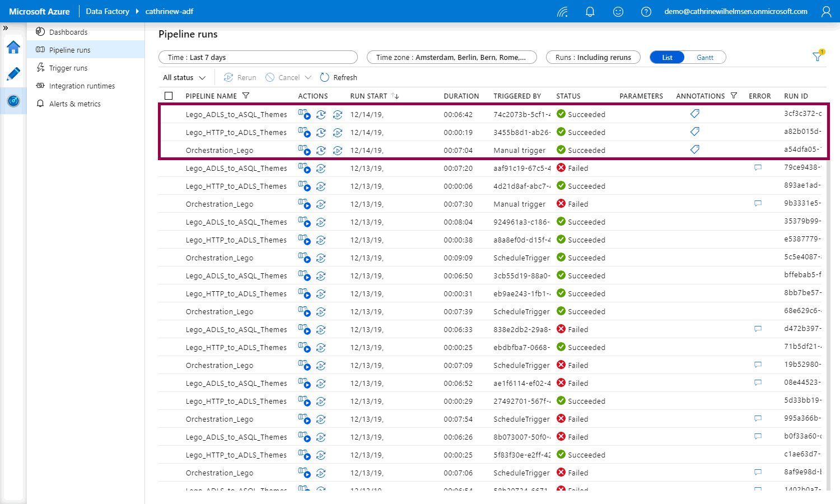Screen dimensions: 840x504
Task: Click the Home icon in left sidebar
Action: (13, 47)
